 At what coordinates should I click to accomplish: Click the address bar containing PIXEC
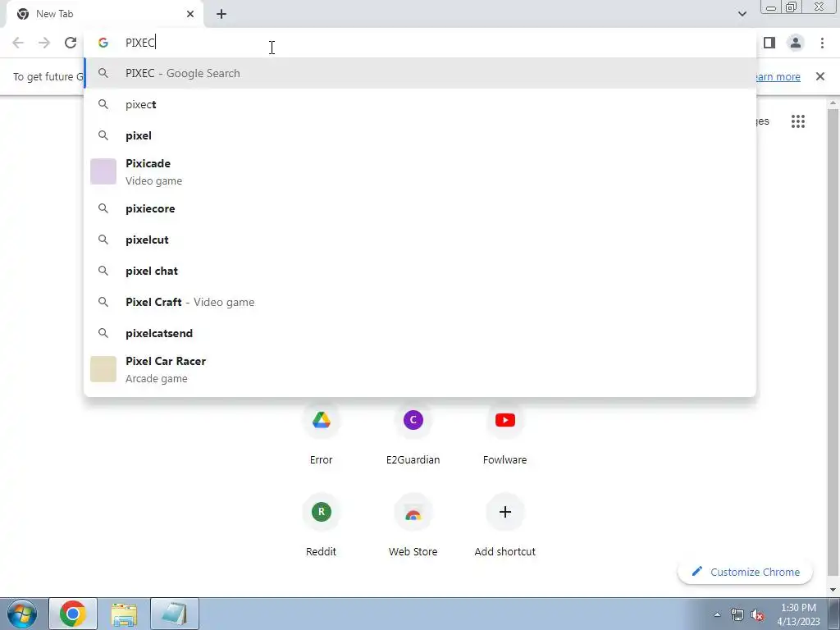click(420, 43)
